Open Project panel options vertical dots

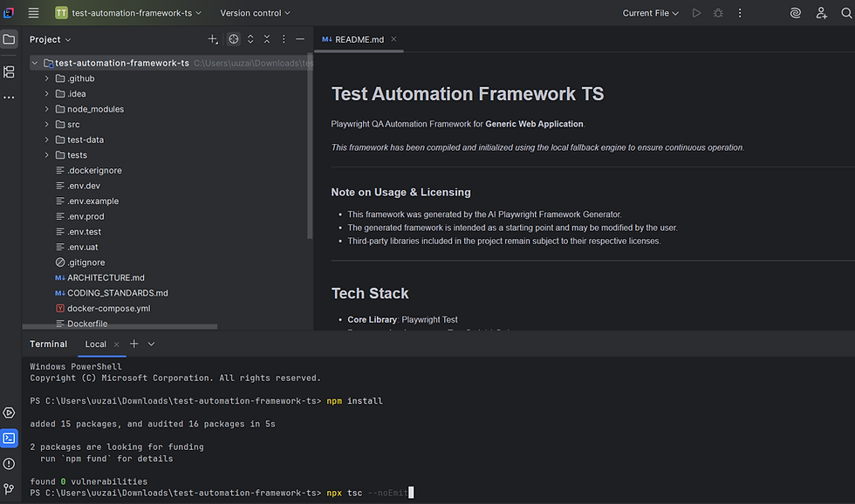coord(284,39)
